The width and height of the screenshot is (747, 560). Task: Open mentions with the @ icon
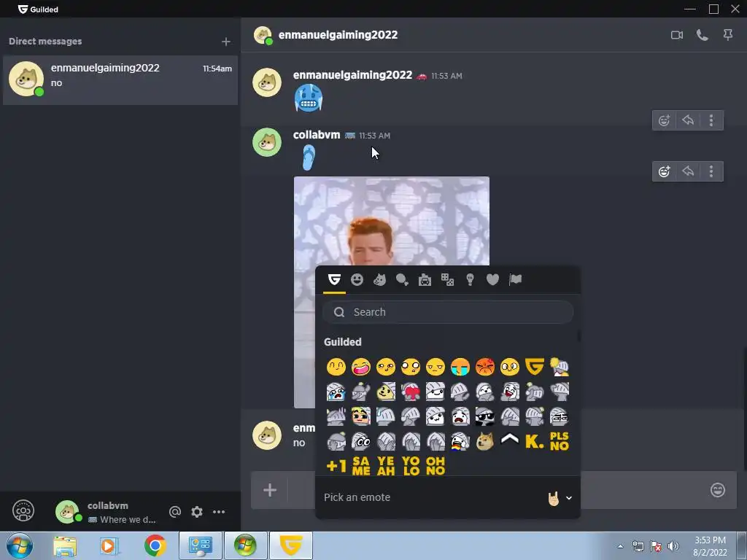[x=175, y=512]
